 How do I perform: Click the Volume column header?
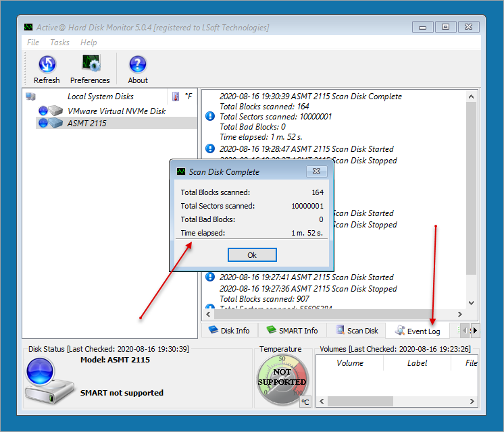click(350, 363)
